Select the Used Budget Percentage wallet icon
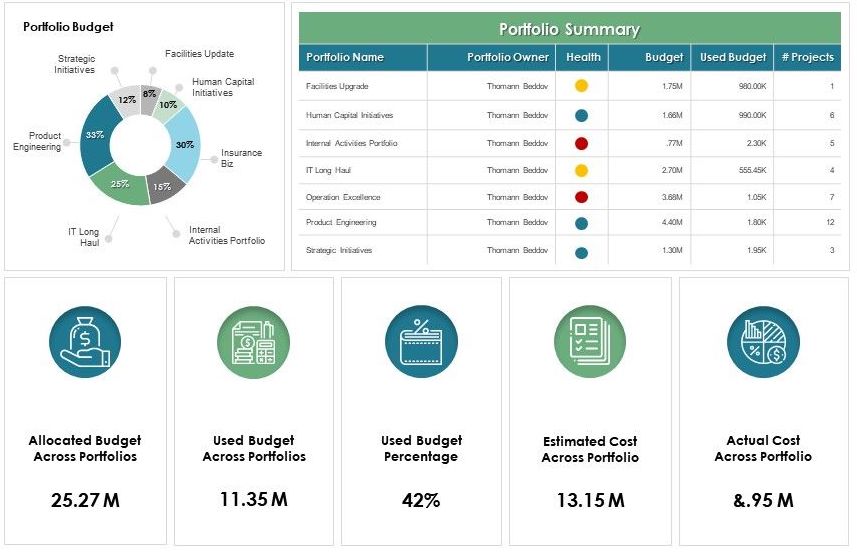The image size is (857, 553). pyautogui.click(x=420, y=342)
